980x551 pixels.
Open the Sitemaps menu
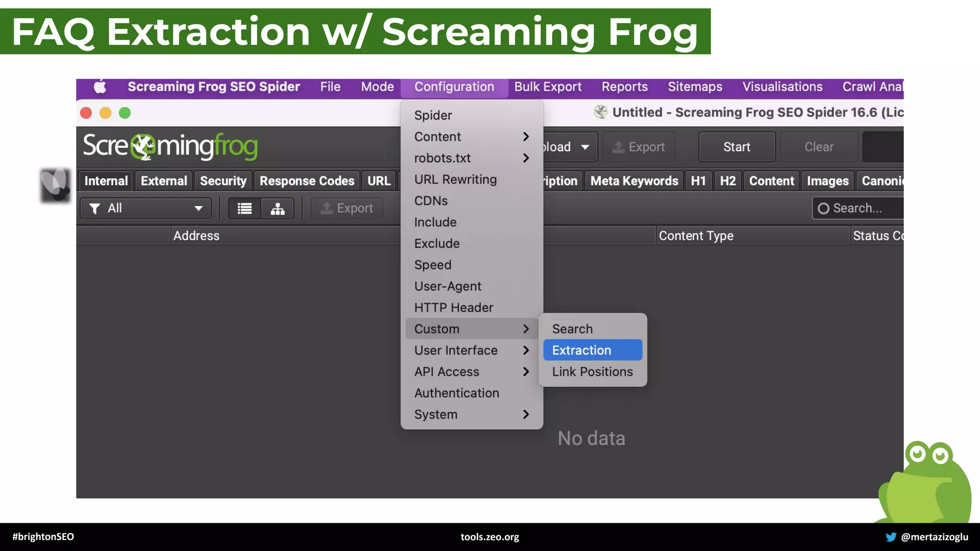[695, 87]
